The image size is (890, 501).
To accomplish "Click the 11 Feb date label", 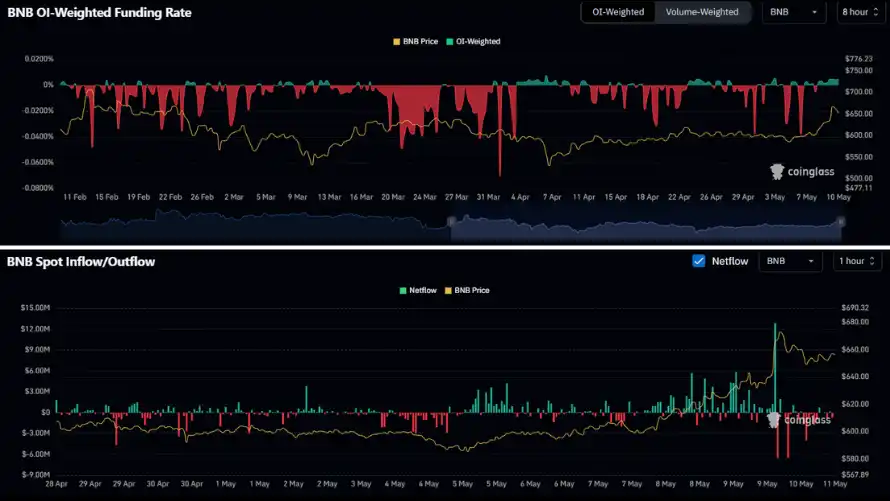I will pyautogui.click(x=75, y=197).
